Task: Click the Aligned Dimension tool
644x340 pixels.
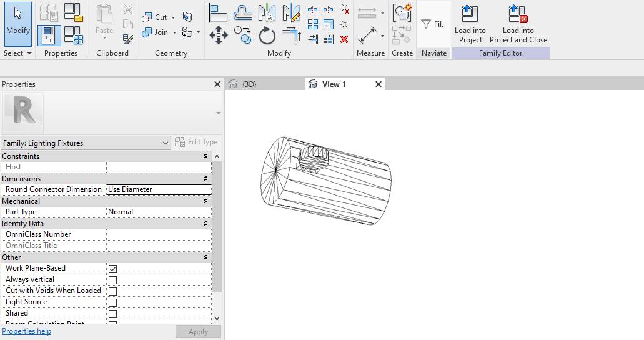Action: [x=367, y=36]
